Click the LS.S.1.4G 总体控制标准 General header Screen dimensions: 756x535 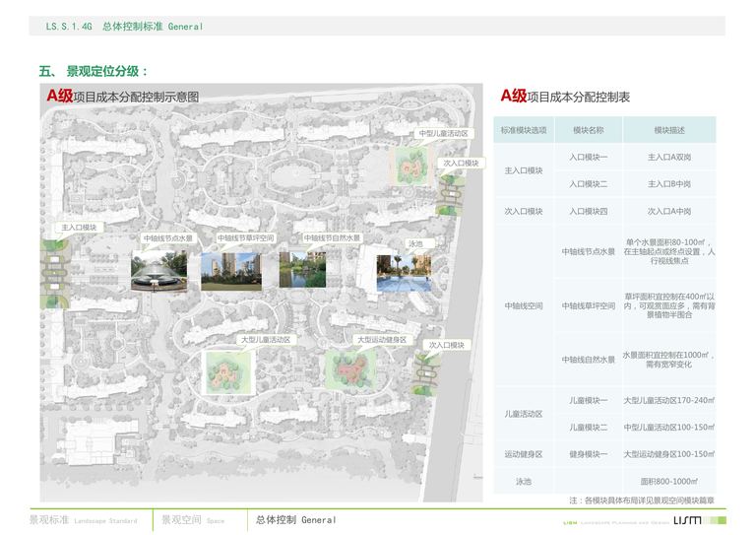(124, 27)
